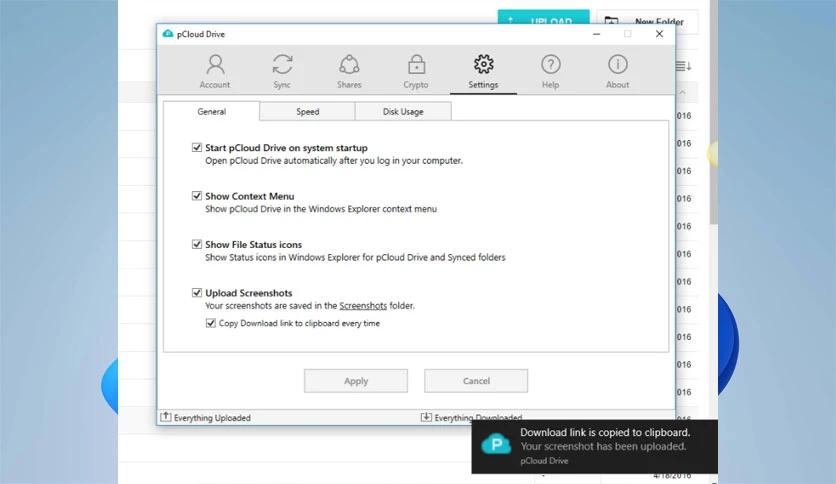Click the New Folder icon in background window
Screen dimensions: 836x484
[x=612, y=21]
